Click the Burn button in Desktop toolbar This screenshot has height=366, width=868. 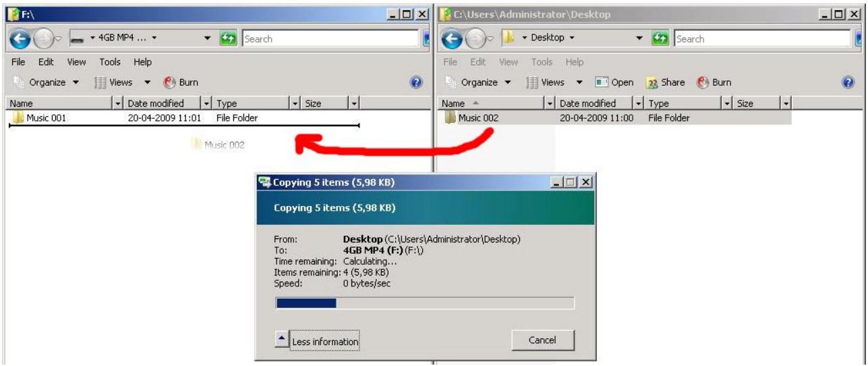coord(714,82)
